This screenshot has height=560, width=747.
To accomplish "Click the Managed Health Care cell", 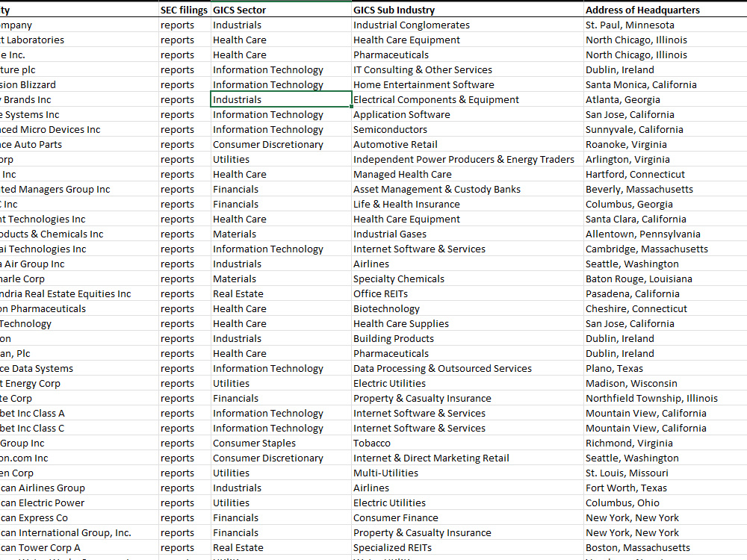I will coord(467,174).
